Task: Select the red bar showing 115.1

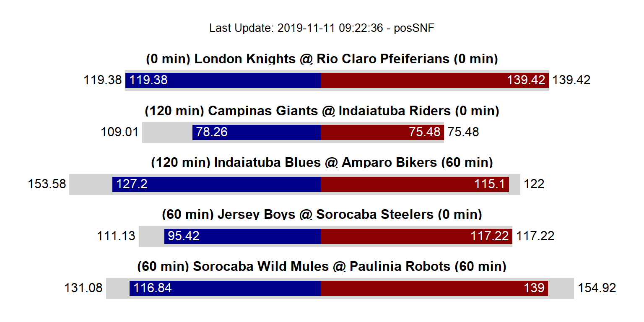Action: [414, 184]
